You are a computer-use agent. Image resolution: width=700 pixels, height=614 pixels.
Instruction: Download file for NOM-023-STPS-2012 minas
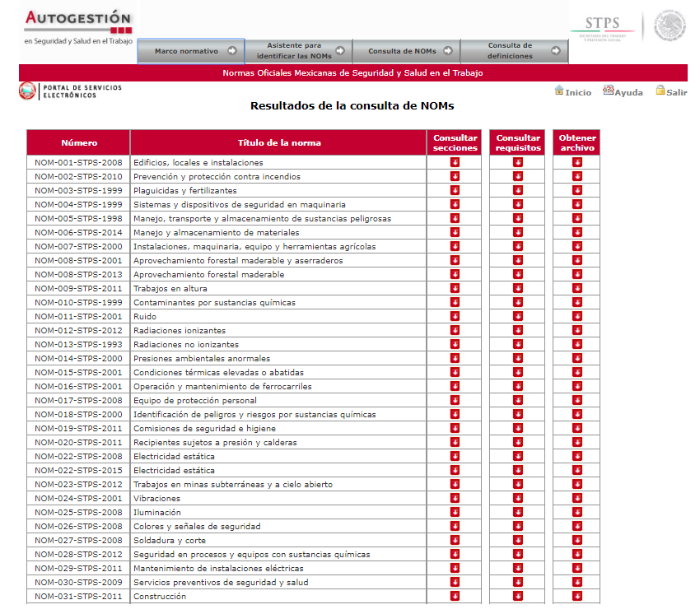pos(576,484)
